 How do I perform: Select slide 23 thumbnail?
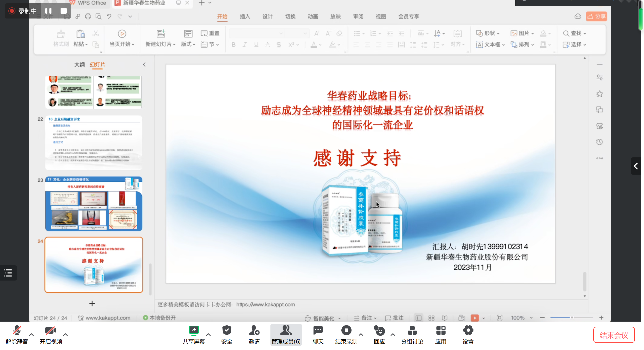coord(94,204)
